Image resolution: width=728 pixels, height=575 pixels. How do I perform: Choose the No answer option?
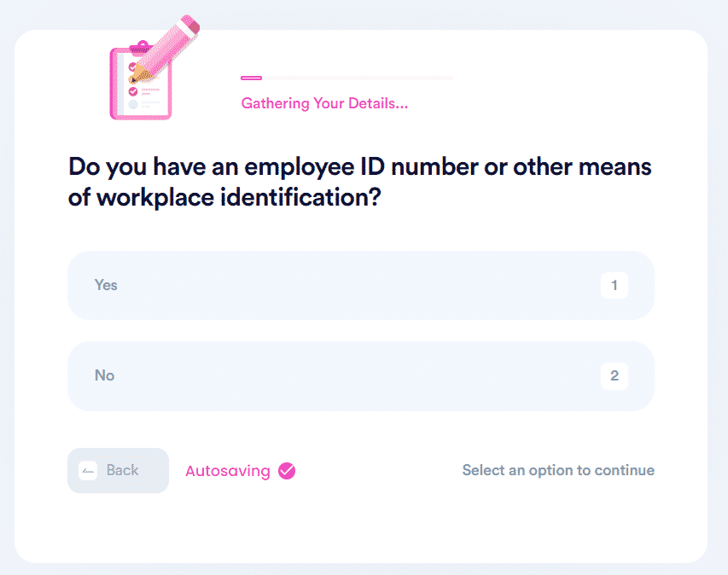tap(361, 376)
